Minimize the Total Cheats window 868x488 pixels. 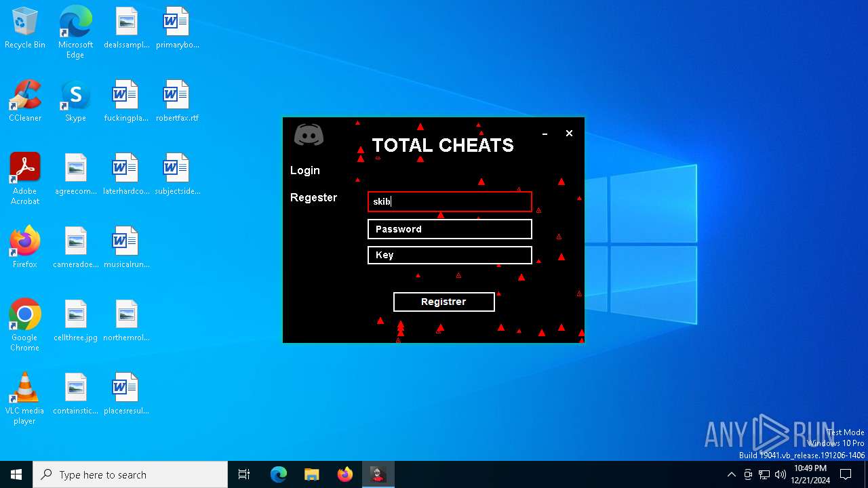pyautogui.click(x=545, y=134)
